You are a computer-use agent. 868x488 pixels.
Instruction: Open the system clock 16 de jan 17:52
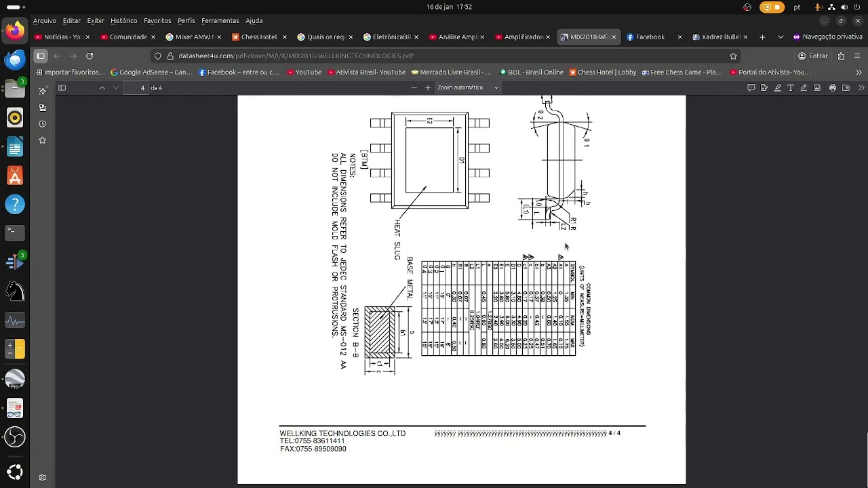click(x=449, y=7)
